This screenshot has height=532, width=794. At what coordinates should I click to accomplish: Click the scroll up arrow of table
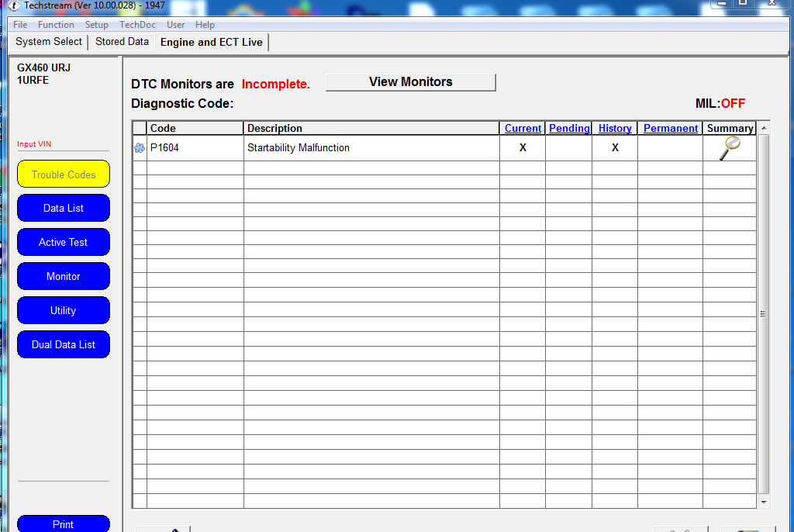click(764, 128)
